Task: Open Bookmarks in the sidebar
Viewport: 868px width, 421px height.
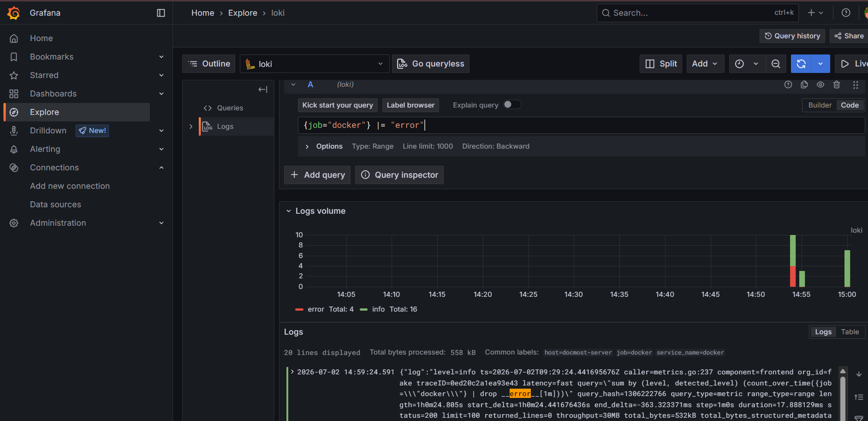Action: [x=52, y=57]
